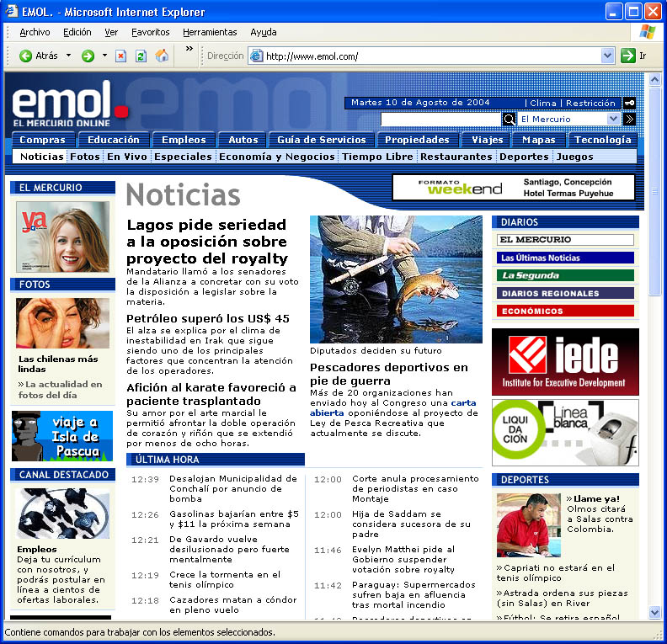Click the chilenas más lindas photo
667x644 pixels.
(62, 323)
